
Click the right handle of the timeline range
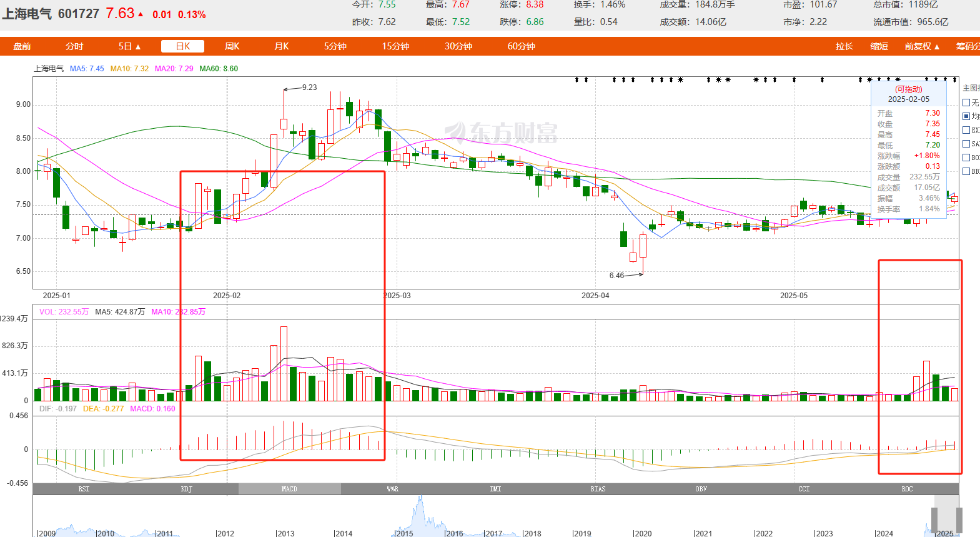coord(959,520)
